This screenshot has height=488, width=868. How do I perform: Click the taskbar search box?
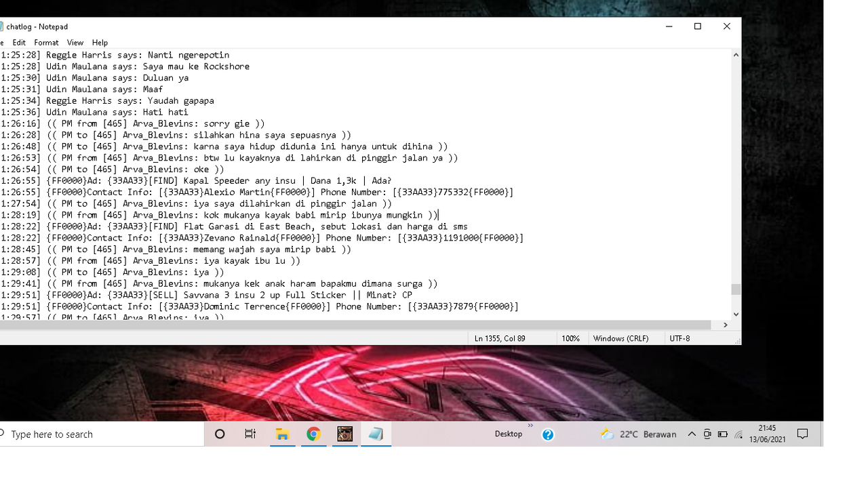coord(102,434)
